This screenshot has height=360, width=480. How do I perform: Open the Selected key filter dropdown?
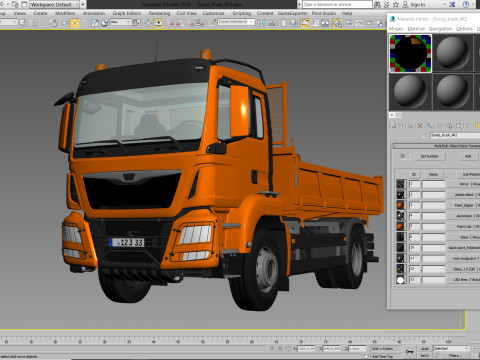pyautogui.click(x=451, y=348)
